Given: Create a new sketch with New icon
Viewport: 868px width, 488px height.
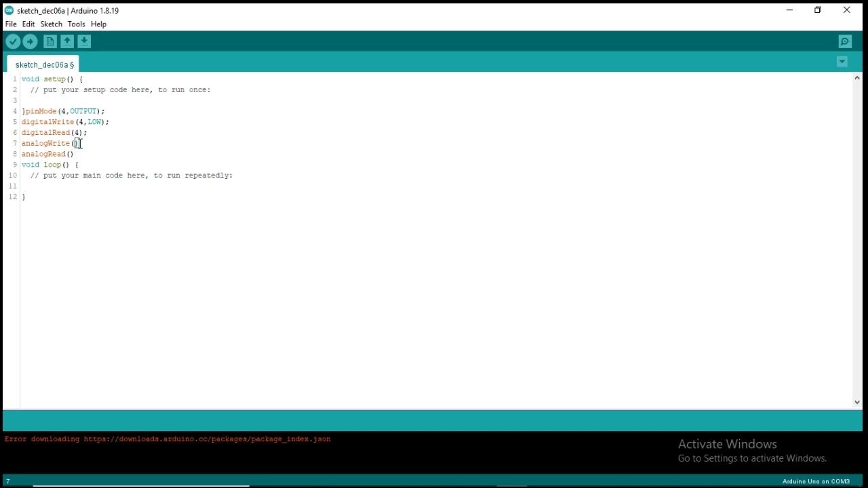Looking at the screenshot, I should 50,42.
